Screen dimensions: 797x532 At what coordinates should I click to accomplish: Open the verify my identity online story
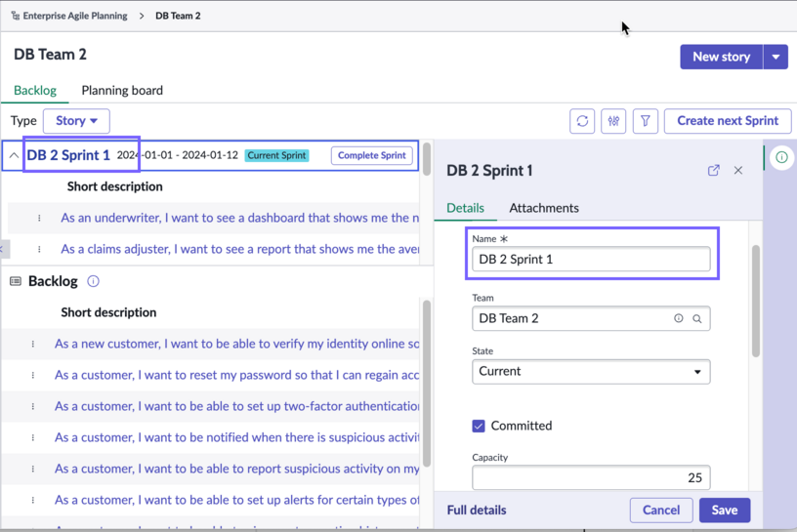(x=237, y=344)
